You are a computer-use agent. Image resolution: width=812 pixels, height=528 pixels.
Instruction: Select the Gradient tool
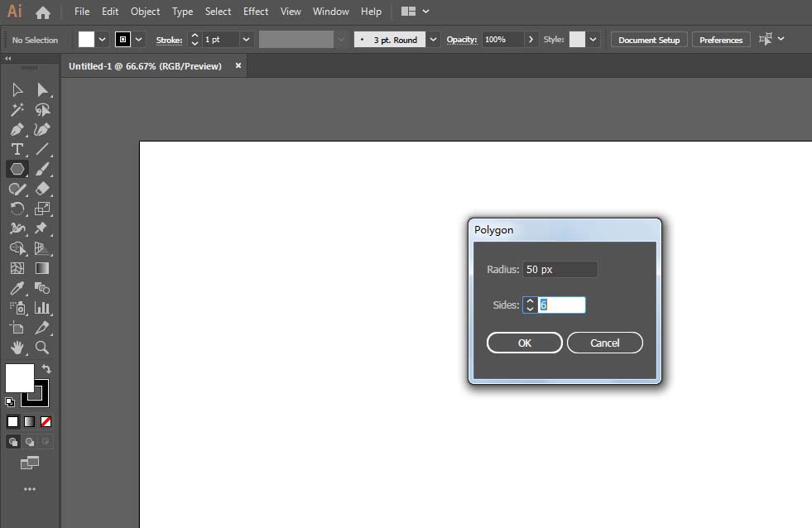42,268
